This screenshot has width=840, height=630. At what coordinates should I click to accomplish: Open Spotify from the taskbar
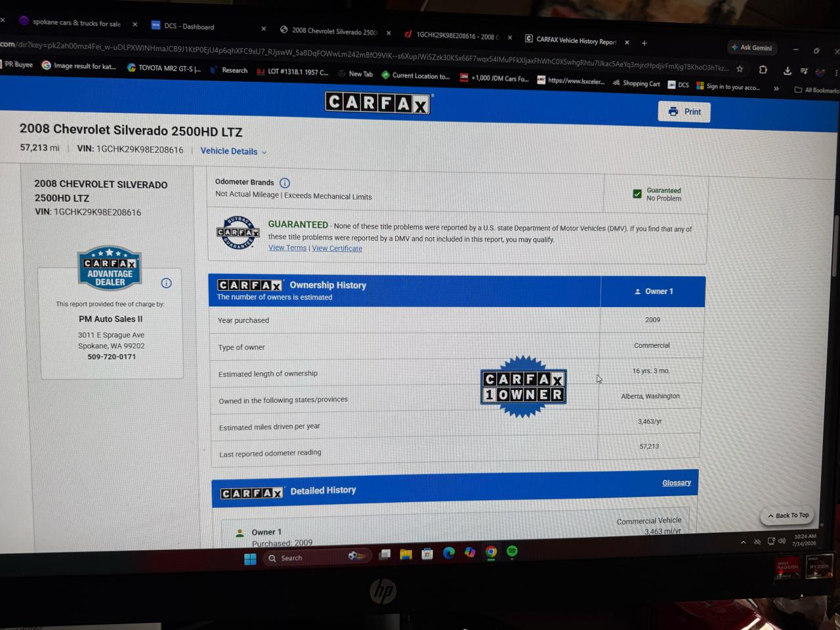512,551
